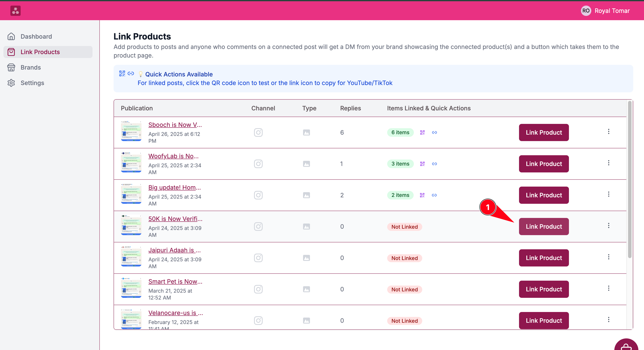Image resolution: width=644 pixels, height=350 pixels.
Task: Open thumbnail of Velanocare-us post
Action: click(131, 319)
